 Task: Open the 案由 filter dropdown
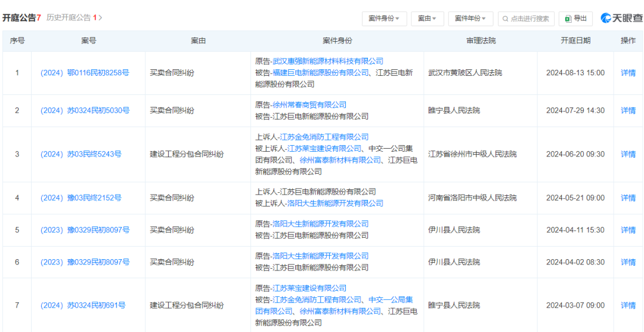point(427,19)
